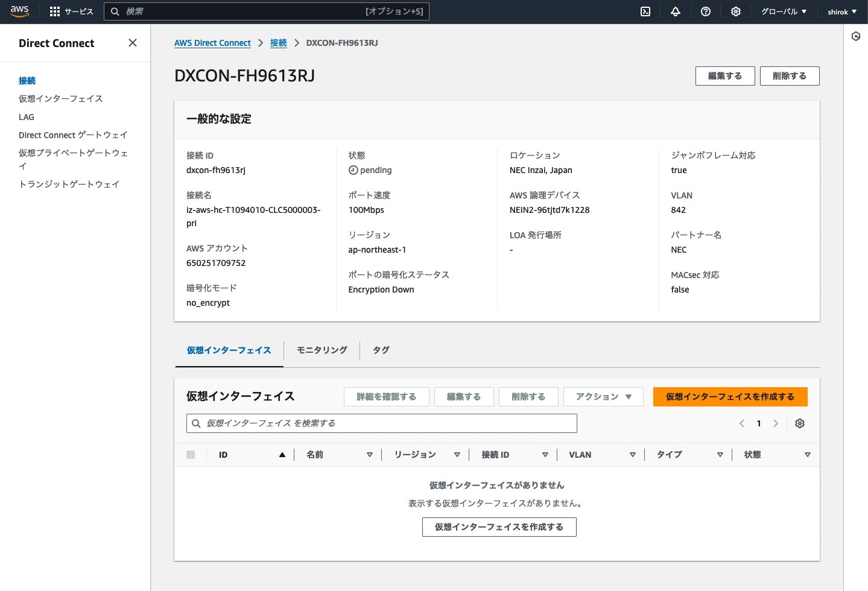This screenshot has height=591, width=868.
Task: Launch the CloudShell terminal icon
Action: (x=645, y=11)
